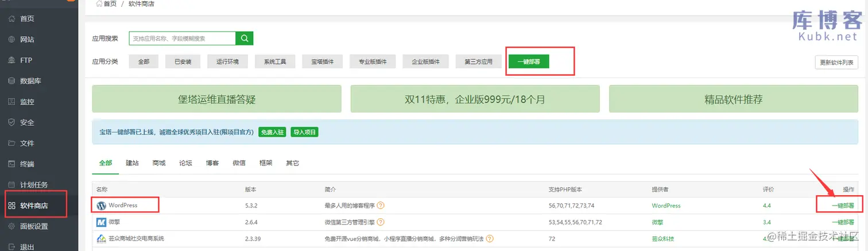Click the 终端 terminal icon
868x251 pixels.
pos(11,164)
